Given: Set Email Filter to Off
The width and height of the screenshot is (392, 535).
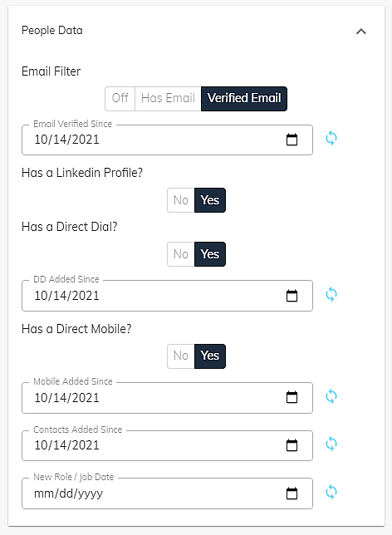Looking at the screenshot, I should (120, 99).
